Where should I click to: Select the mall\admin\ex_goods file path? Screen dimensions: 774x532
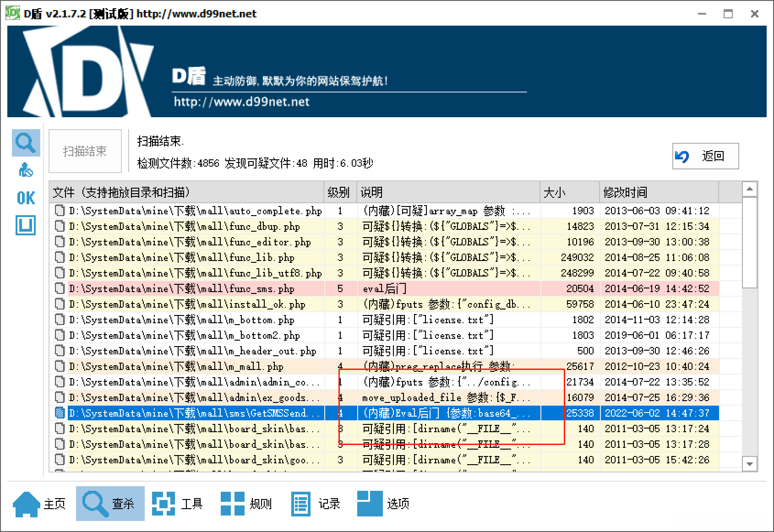[x=195, y=397]
